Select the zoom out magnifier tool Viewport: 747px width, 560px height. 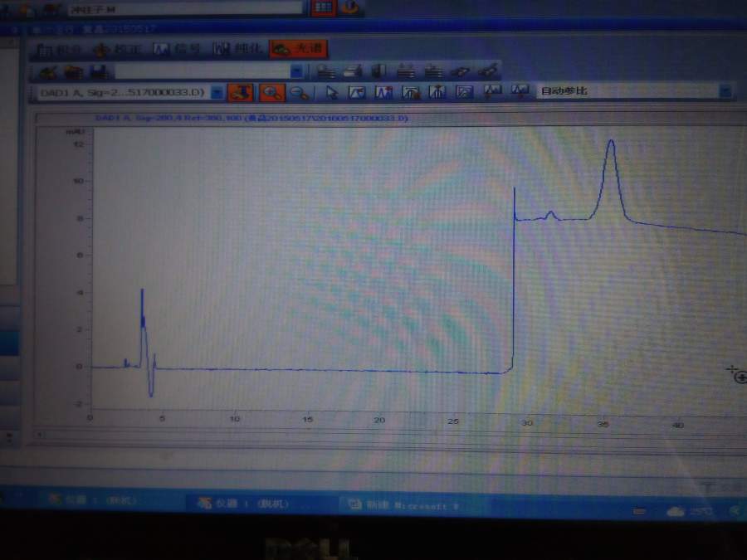click(300, 92)
